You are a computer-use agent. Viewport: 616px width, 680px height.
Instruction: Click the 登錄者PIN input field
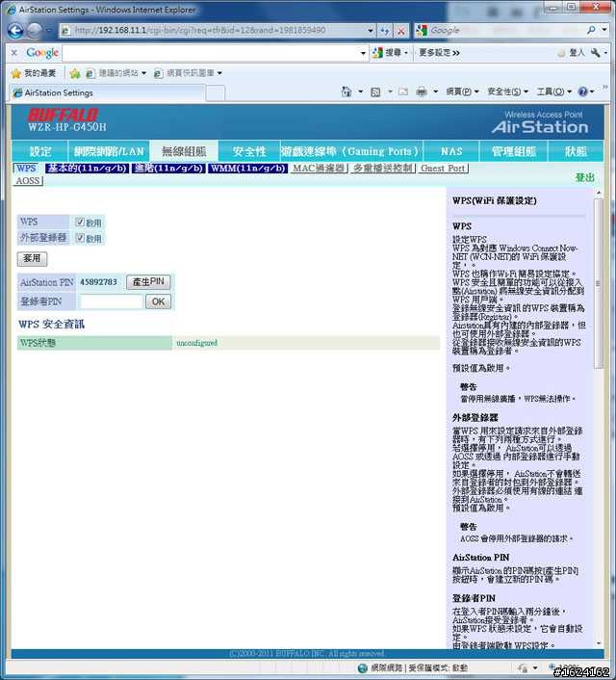(112, 301)
